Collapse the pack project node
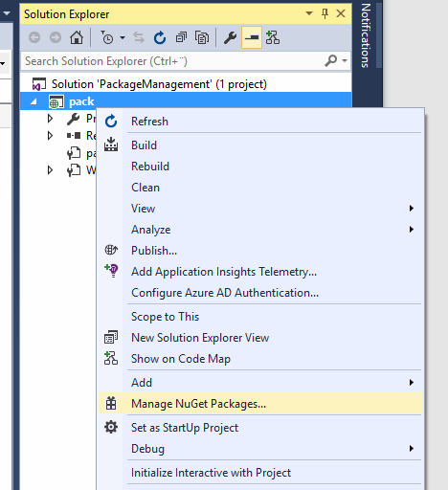 click(34, 101)
